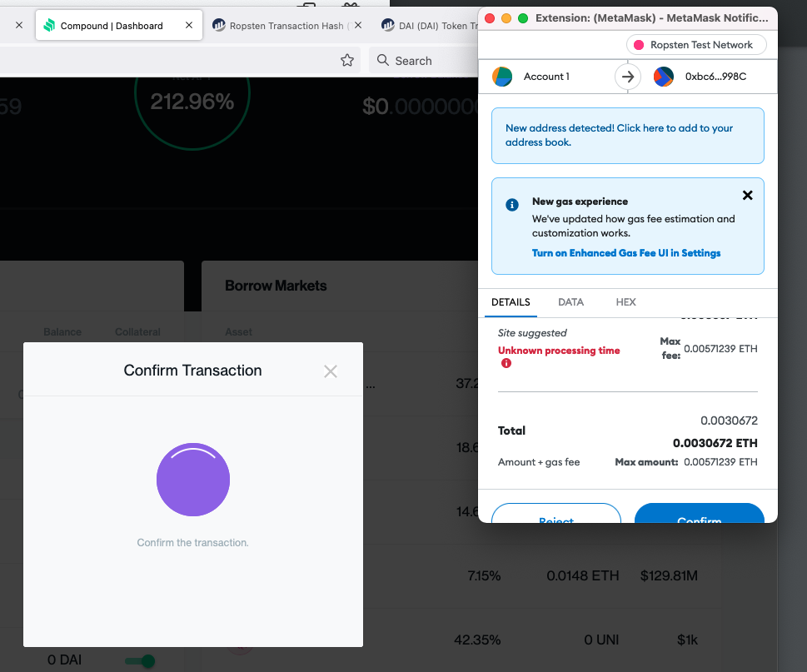Reject the MetaMask transaction
This screenshot has height=672, width=807.
(555, 514)
